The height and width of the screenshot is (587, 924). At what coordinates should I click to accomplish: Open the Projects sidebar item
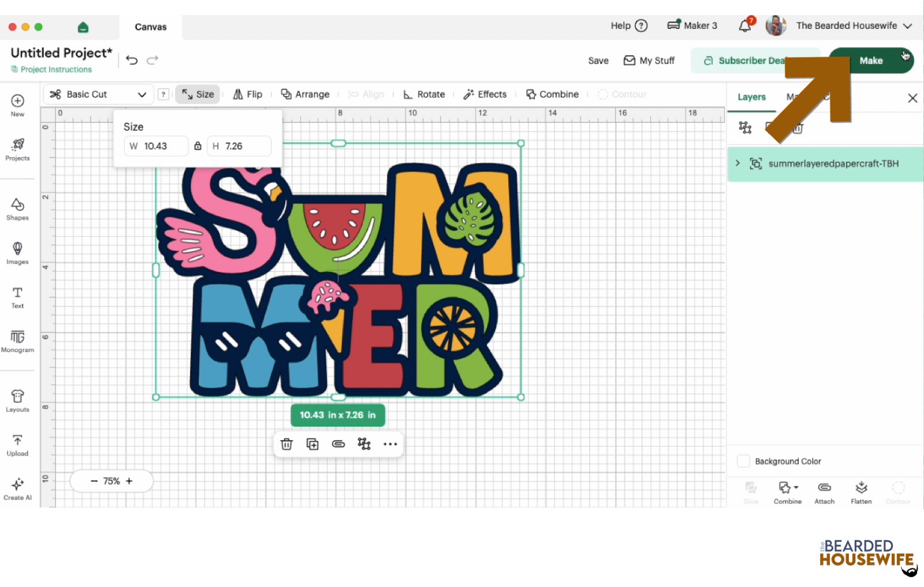point(17,149)
